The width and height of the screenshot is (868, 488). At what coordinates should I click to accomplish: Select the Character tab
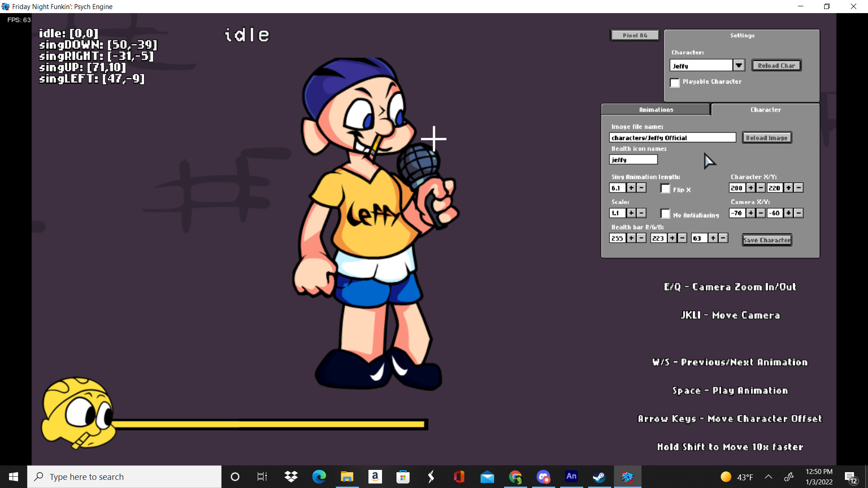point(765,110)
